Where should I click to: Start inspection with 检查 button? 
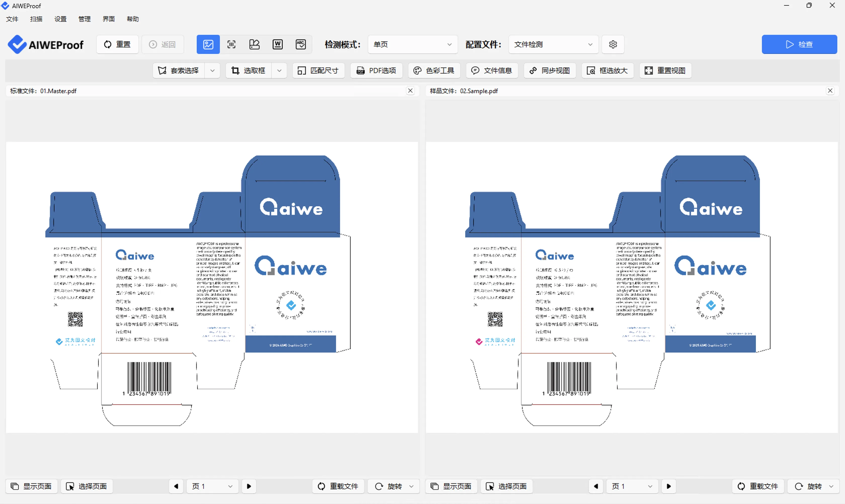[799, 45]
